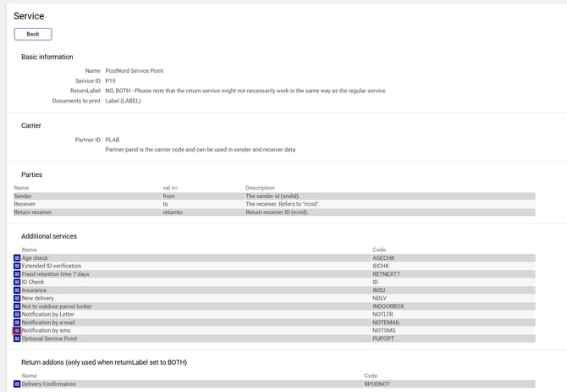This screenshot has height=392, width=567.
Task: Click icon beside Extended ID-verification
Action: point(17,266)
